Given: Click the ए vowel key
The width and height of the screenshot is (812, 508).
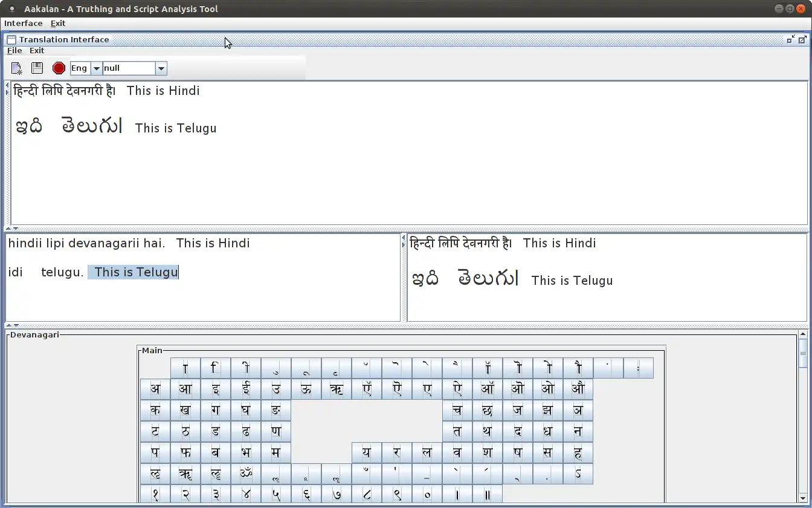Looking at the screenshot, I should click(427, 389).
